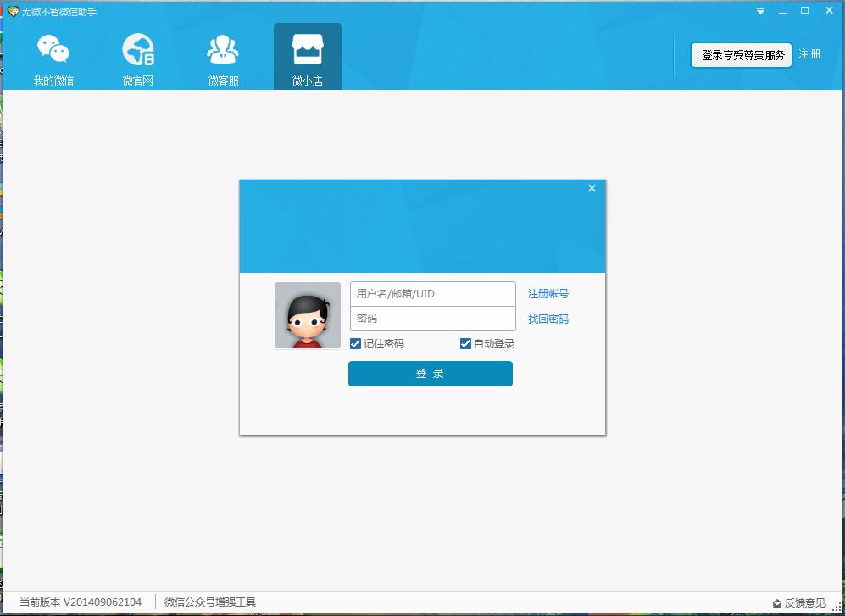Click the 反馈意见 feedback icon
Screen dimensions: 845x616
click(777, 603)
